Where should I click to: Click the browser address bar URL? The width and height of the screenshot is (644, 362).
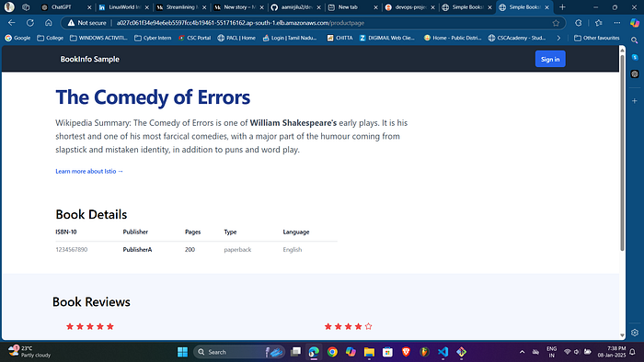pos(240,23)
